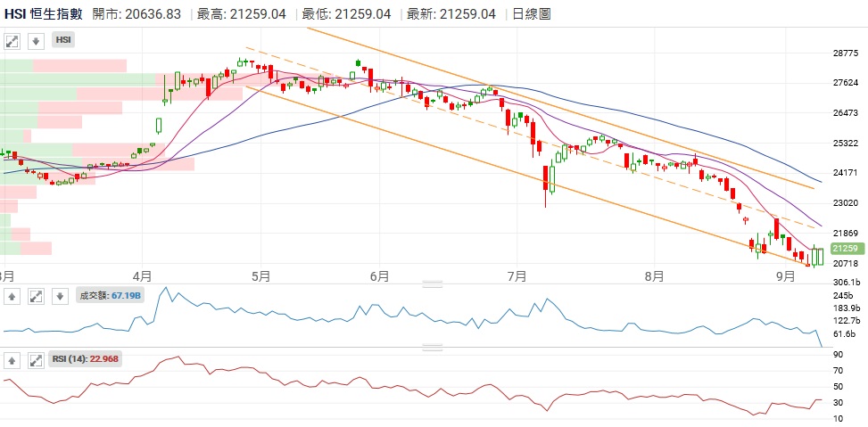The width and height of the screenshot is (868, 427).
Task: Click the HSI series legend label
Action: click(x=64, y=41)
